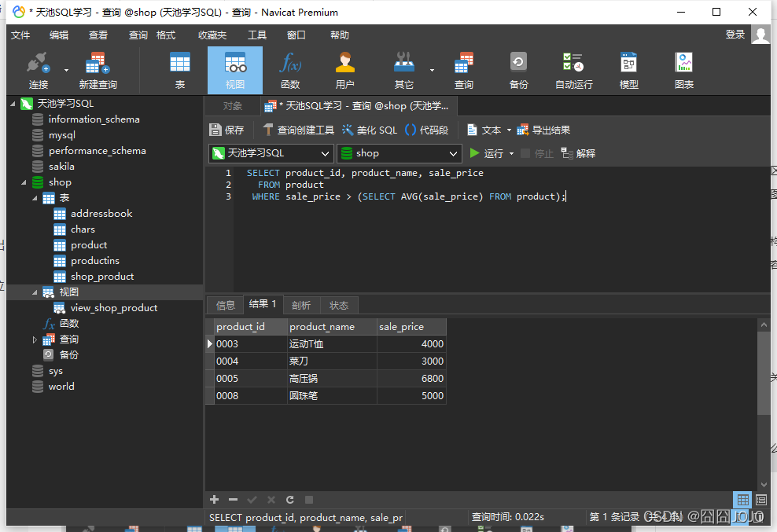Switch to the 状态 (Status) tab
The image size is (777, 532).
[x=339, y=305]
